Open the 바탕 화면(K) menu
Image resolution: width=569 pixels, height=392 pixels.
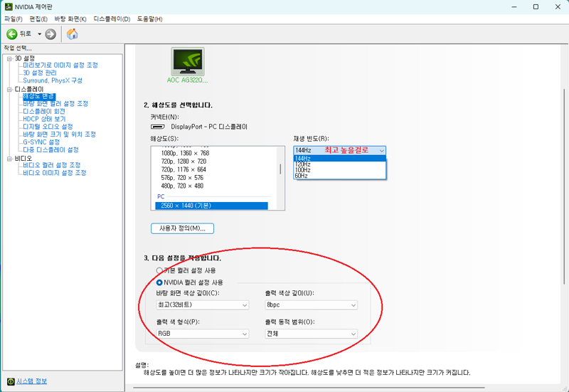coord(70,19)
